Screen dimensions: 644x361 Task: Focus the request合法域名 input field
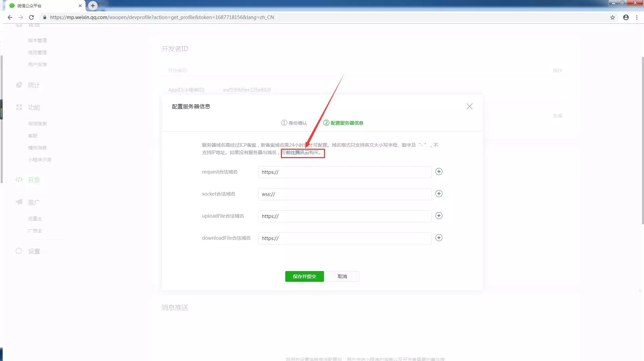345,172
